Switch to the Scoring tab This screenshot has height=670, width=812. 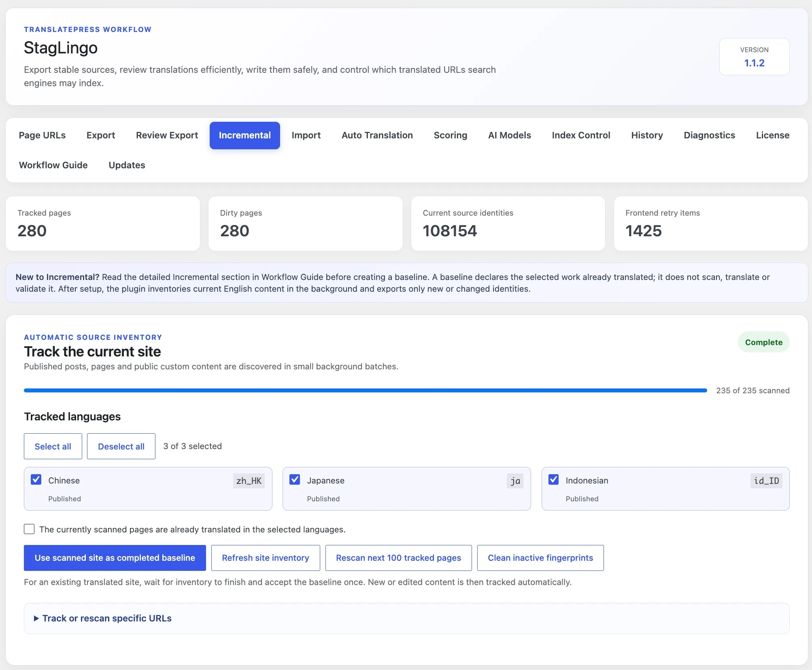451,135
